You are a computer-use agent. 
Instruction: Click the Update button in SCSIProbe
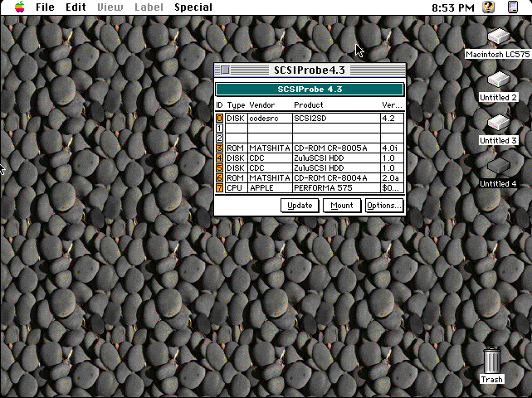pos(300,206)
